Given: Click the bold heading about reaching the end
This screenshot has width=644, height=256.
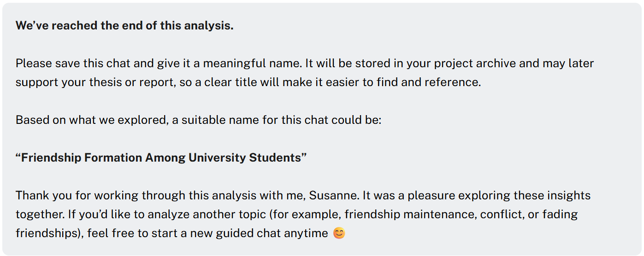Looking at the screenshot, I should 124,26.
